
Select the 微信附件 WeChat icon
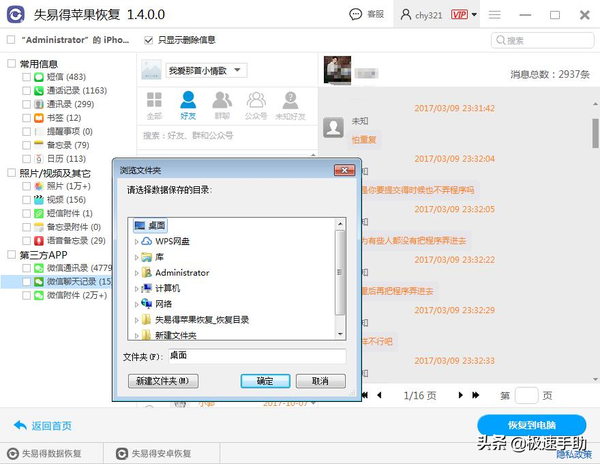[x=39, y=295]
